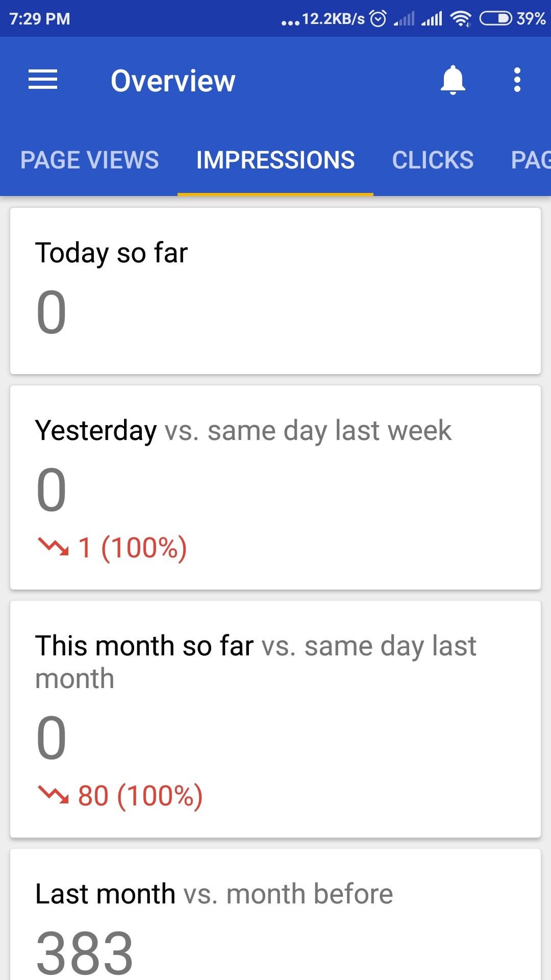The width and height of the screenshot is (551, 980).
Task: Switch to the partially visible PAG tab
Action: [x=531, y=160]
